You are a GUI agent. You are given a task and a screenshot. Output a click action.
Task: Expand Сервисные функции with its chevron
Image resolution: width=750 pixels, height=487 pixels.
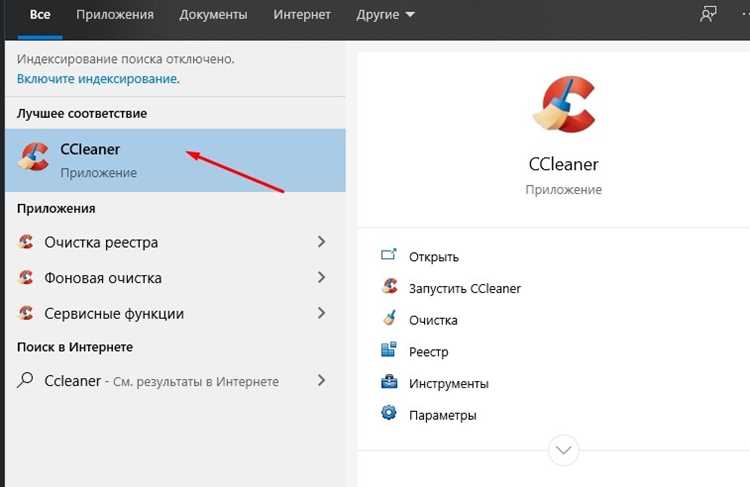point(321,313)
